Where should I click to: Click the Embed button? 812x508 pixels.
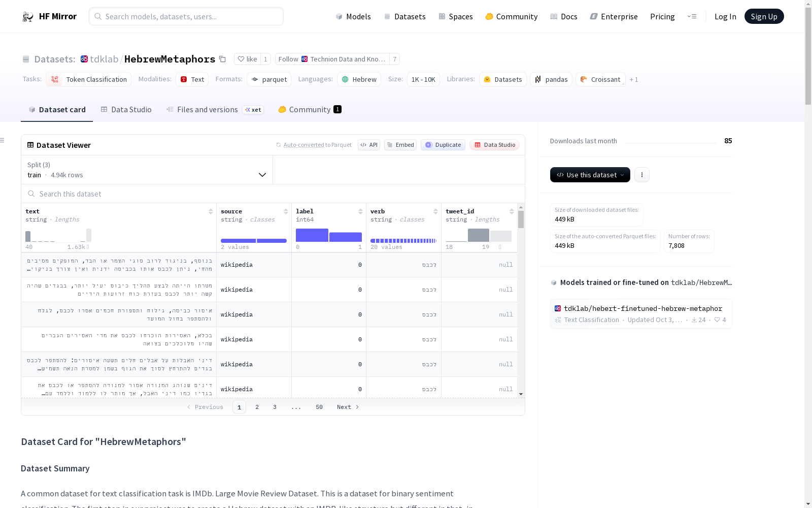(x=400, y=145)
